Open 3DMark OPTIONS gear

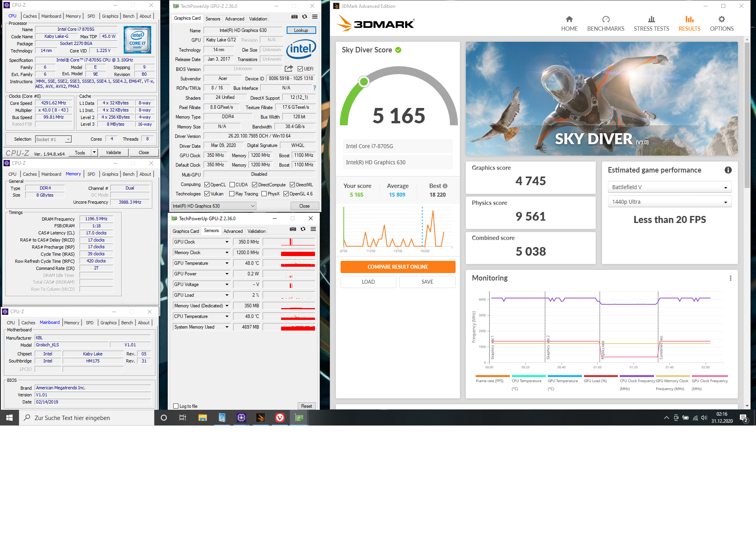tap(722, 24)
